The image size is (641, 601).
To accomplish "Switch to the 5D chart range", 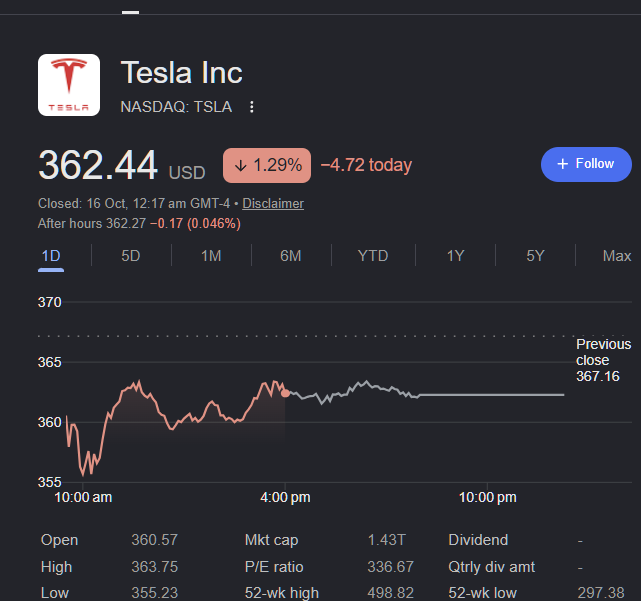I will 131,256.
